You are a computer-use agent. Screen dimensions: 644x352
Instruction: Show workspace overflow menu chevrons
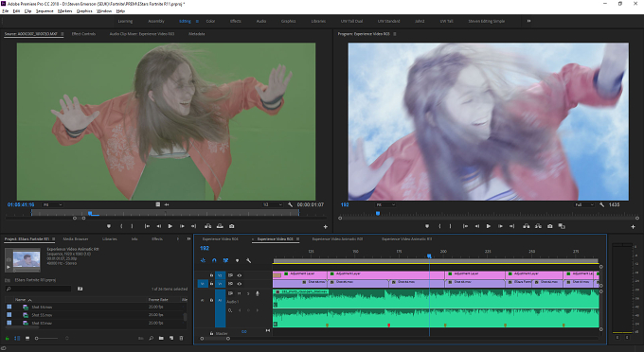528,21
